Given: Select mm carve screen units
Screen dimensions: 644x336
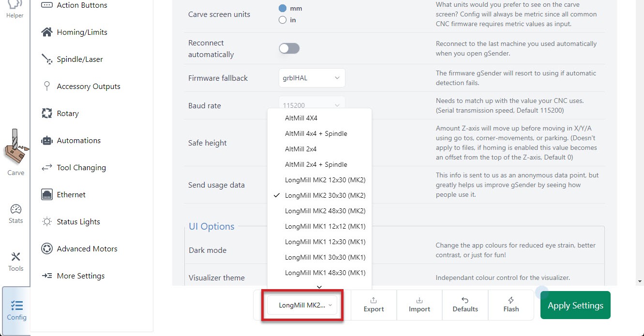Looking at the screenshot, I should click(x=283, y=9).
